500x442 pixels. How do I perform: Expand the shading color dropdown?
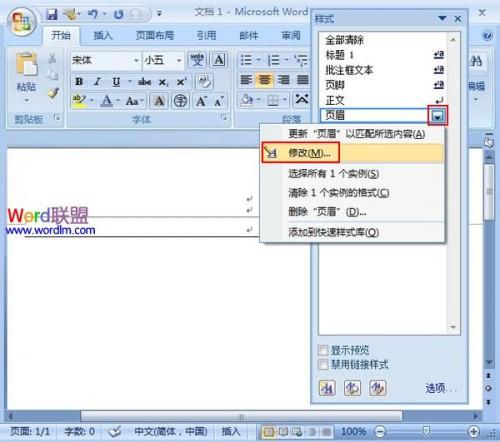[259, 100]
